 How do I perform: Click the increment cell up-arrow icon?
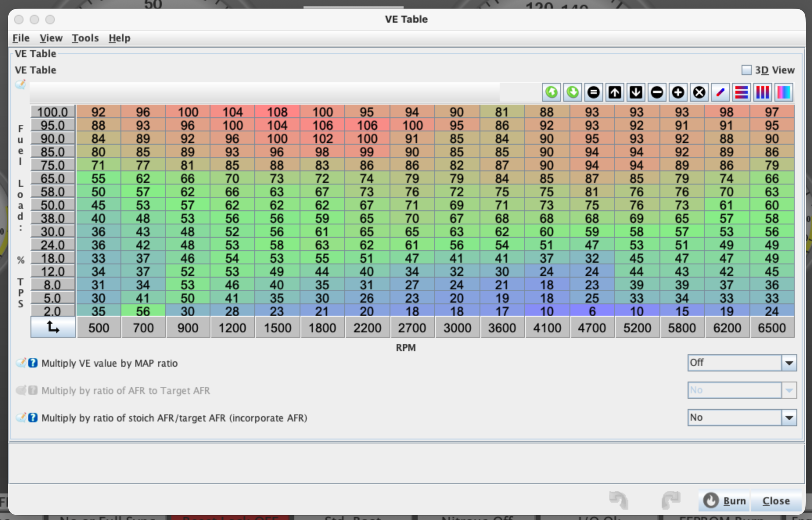(614, 92)
